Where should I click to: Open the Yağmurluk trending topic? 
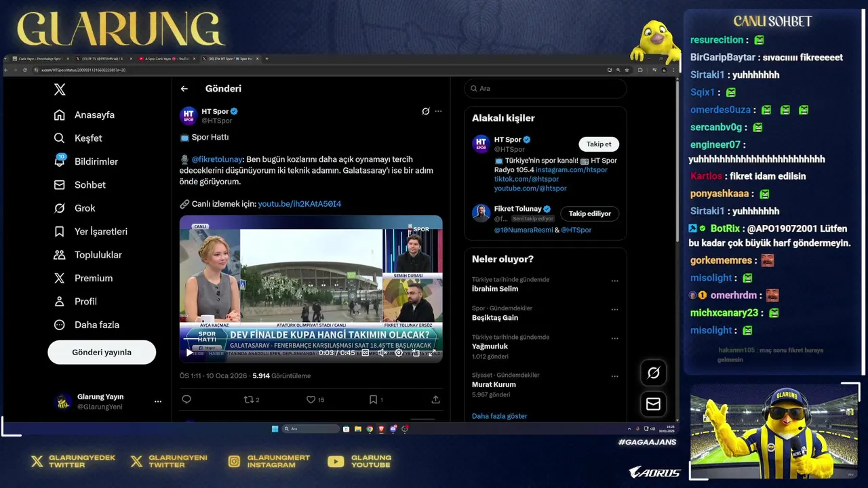click(491, 346)
